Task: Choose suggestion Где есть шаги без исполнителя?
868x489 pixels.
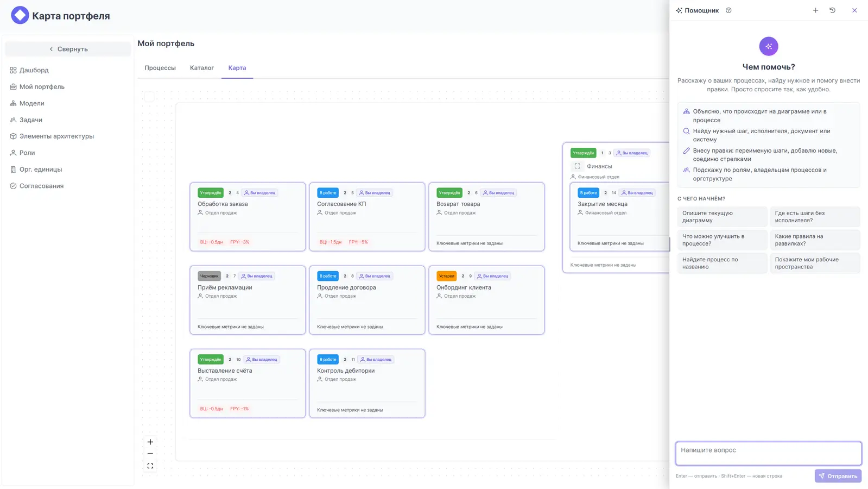Action: [815, 217]
